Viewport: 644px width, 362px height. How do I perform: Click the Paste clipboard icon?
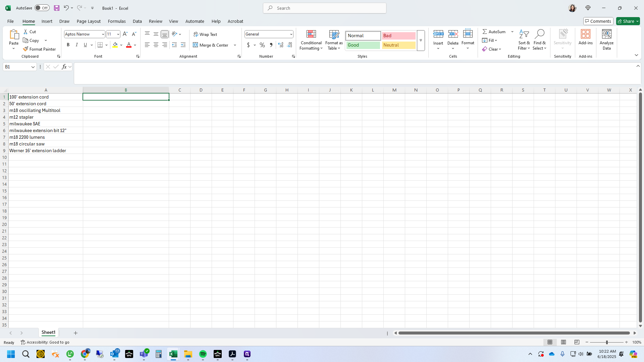pos(14,34)
